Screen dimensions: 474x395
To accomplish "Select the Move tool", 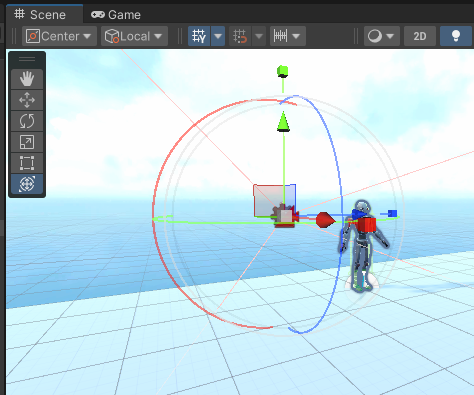I will [27, 100].
